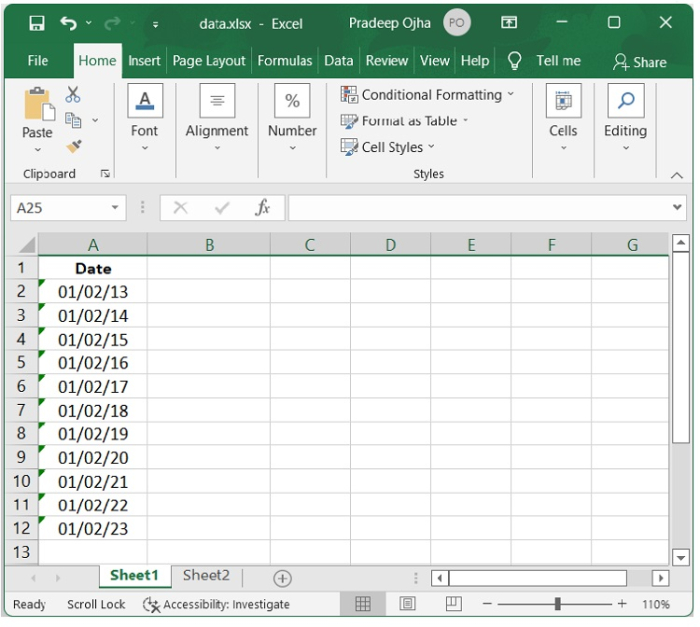This screenshot has height=627, width=700.
Task: Select cell containing 01/02/20
Action: (x=93, y=457)
